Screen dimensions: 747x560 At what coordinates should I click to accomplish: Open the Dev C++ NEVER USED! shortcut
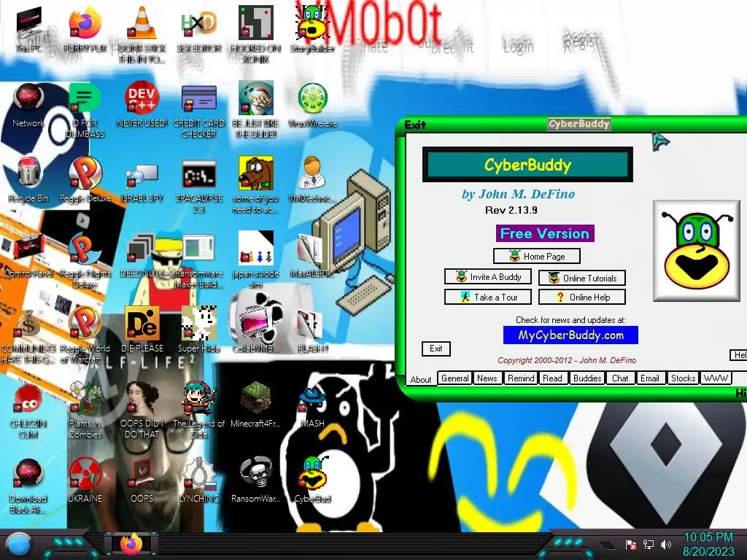point(142,105)
